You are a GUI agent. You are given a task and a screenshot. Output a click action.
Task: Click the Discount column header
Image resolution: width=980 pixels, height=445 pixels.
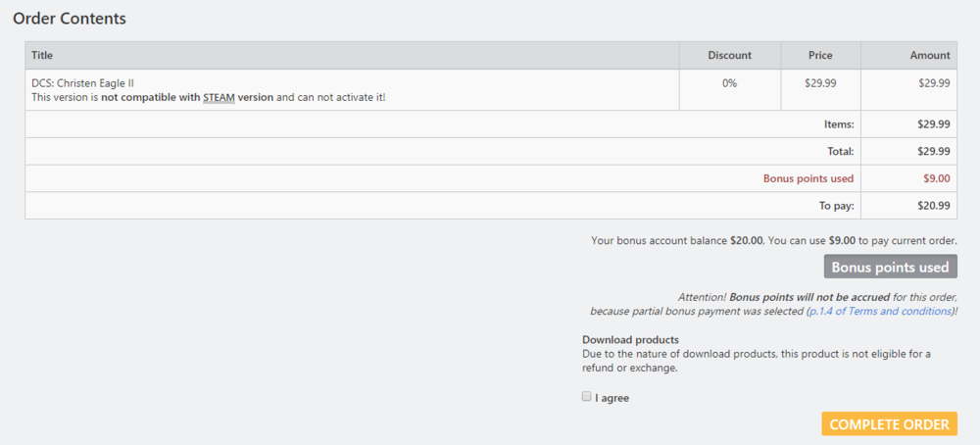729,56
